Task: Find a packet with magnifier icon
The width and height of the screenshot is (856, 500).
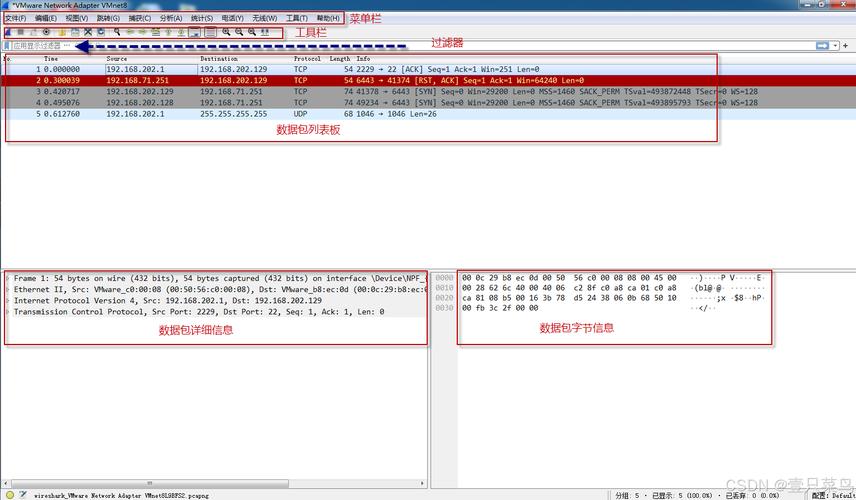Action: [x=117, y=32]
